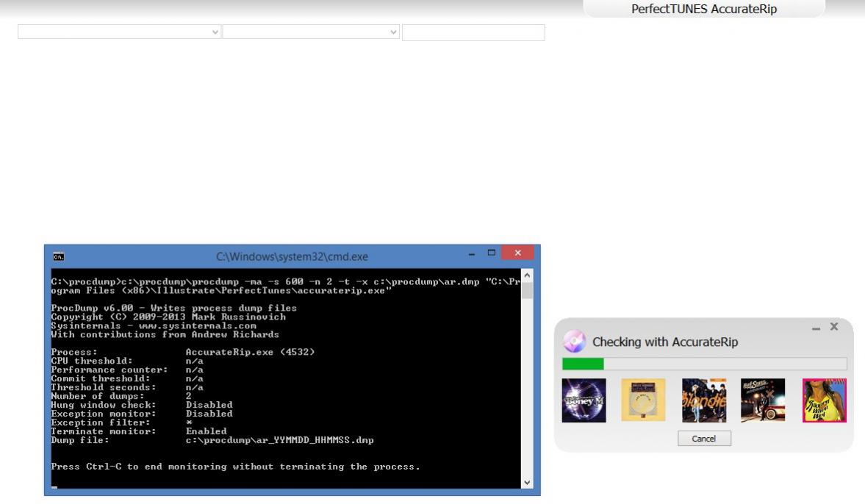Screen dimensions: 865x504
Task: Switch to the PerfectTUNES AccurateRip tab
Action: pyautogui.click(x=703, y=9)
